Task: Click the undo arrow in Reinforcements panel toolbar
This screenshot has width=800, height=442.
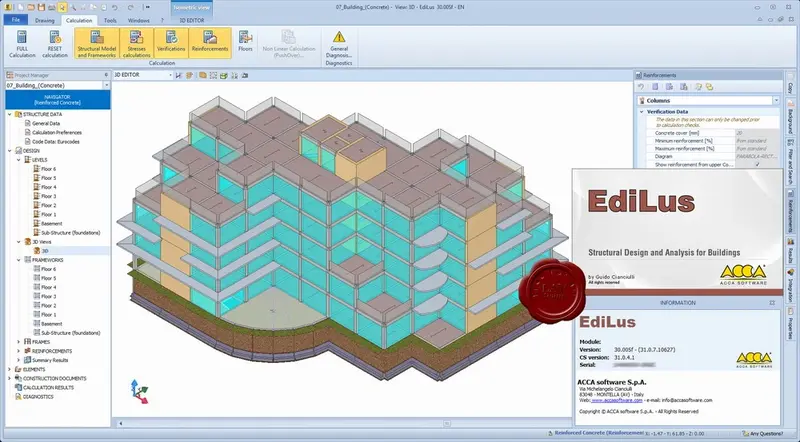Action: (641, 87)
